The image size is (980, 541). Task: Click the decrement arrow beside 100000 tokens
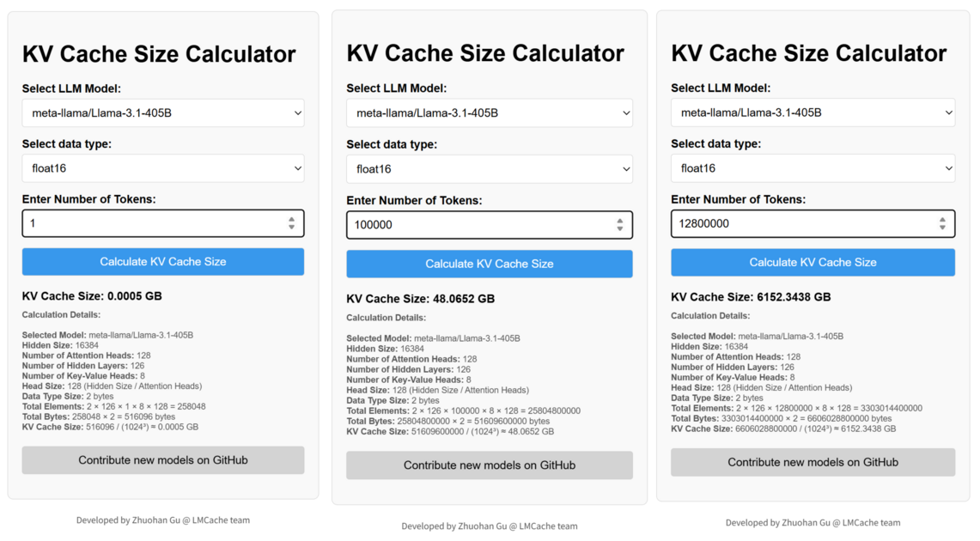click(x=620, y=228)
